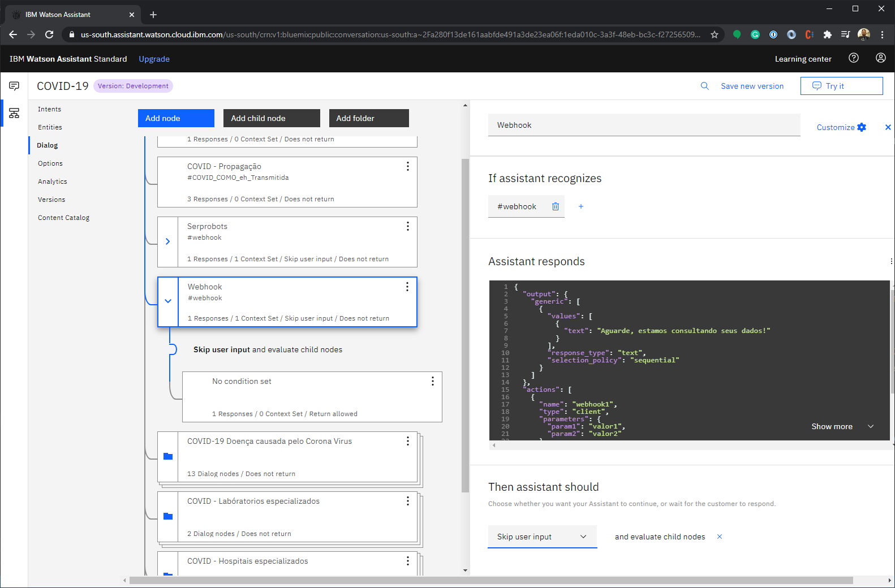Click the #webhook condition field
Viewport: 895px width, 588px height.
pos(517,206)
